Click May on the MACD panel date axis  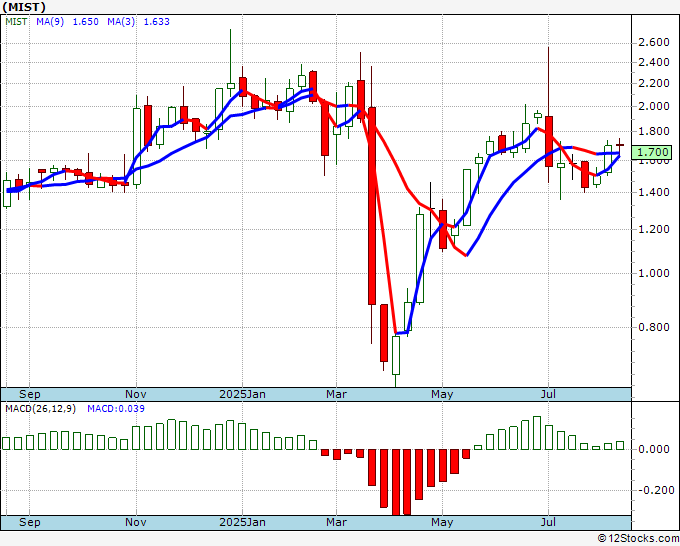tap(442, 522)
